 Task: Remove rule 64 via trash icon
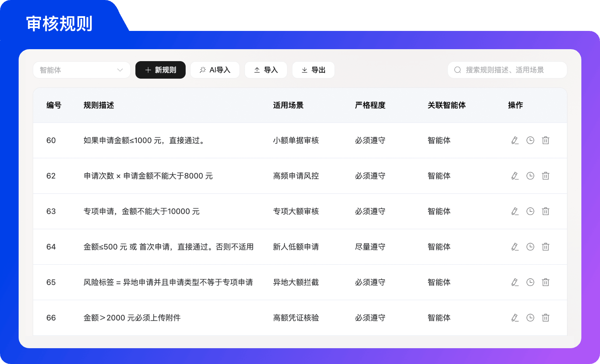(x=545, y=247)
